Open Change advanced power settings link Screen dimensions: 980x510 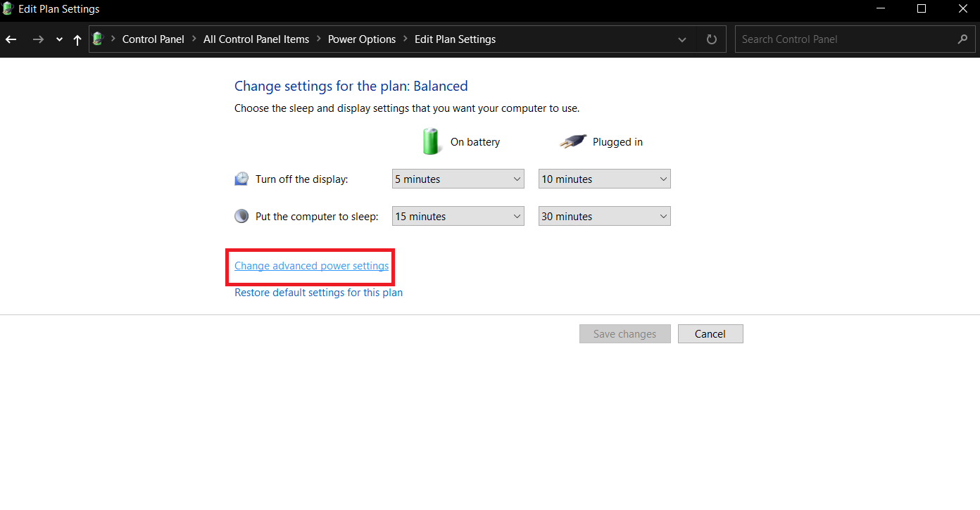click(x=311, y=266)
